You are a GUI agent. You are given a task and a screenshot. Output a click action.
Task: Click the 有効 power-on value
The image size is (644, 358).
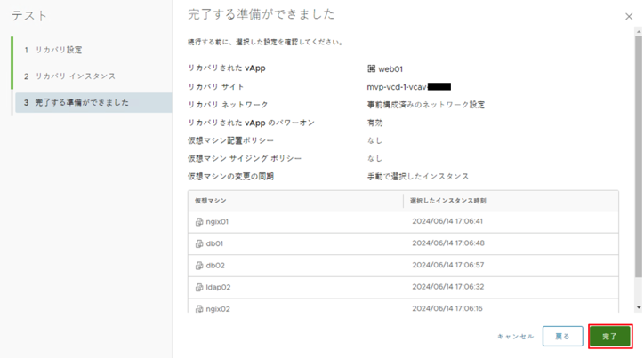(x=374, y=123)
